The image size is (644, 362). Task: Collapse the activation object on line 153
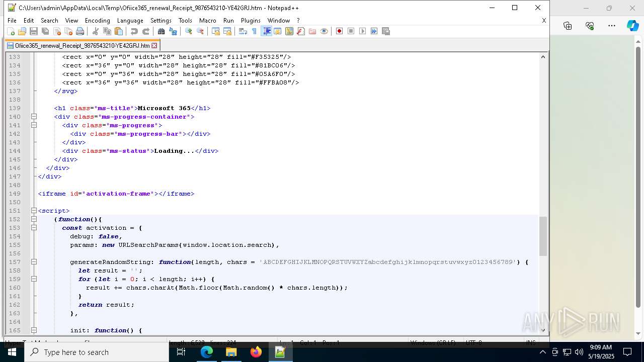click(x=34, y=228)
